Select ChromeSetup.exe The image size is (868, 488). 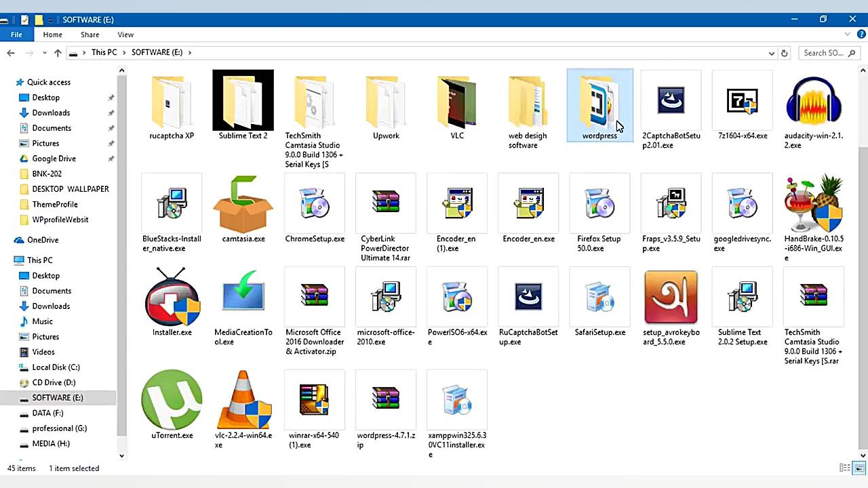pos(315,209)
